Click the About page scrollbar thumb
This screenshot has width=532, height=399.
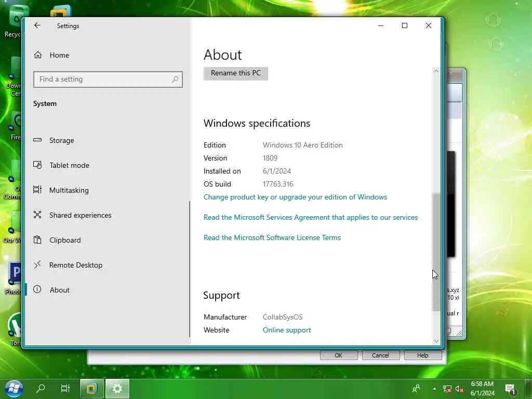[436, 252]
